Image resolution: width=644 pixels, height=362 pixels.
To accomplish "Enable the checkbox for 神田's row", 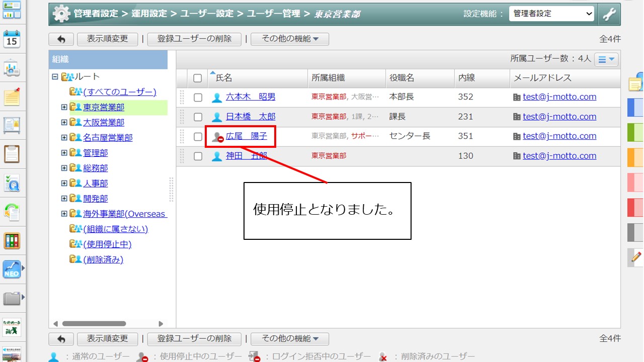I will click(x=198, y=156).
